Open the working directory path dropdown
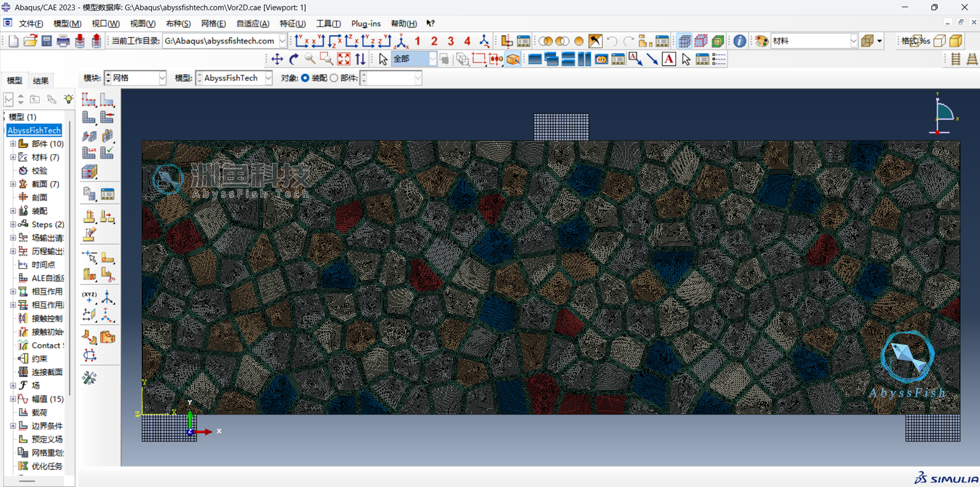The image size is (980, 487). tap(282, 41)
